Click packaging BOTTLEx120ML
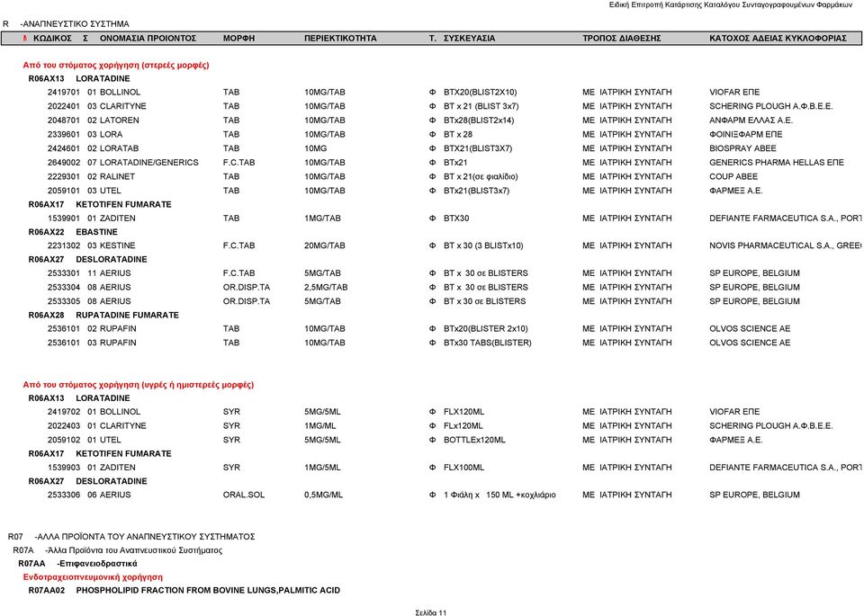The image size is (864, 616). 474,440
